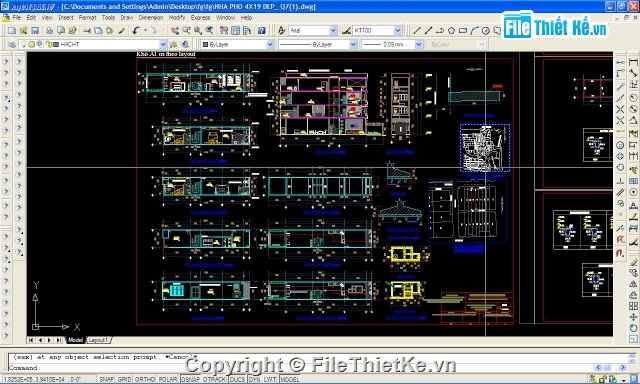Select the Circle draw tool
This screenshot has height=384, width=640.
click(485, 31)
